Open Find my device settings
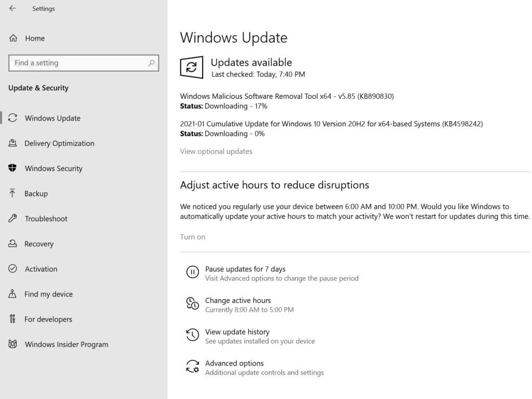The height and width of the screenshot is (399, 532). click(48, 294)
